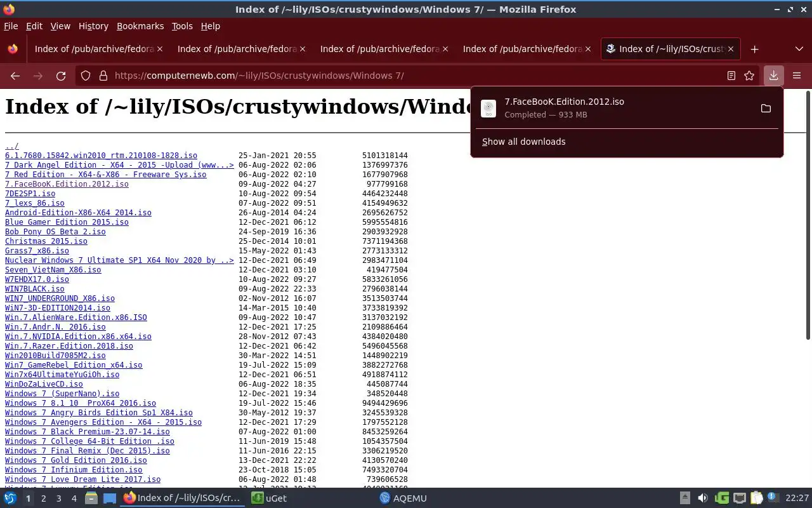Reload the current page
812x508 pixels.
pyautogui.click(x=61, y=76)
